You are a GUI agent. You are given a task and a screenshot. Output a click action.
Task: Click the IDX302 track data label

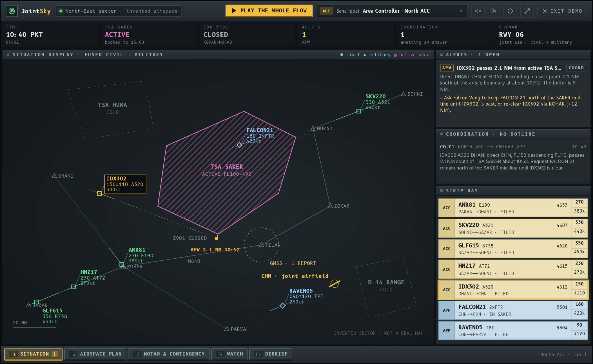(125, 184)
